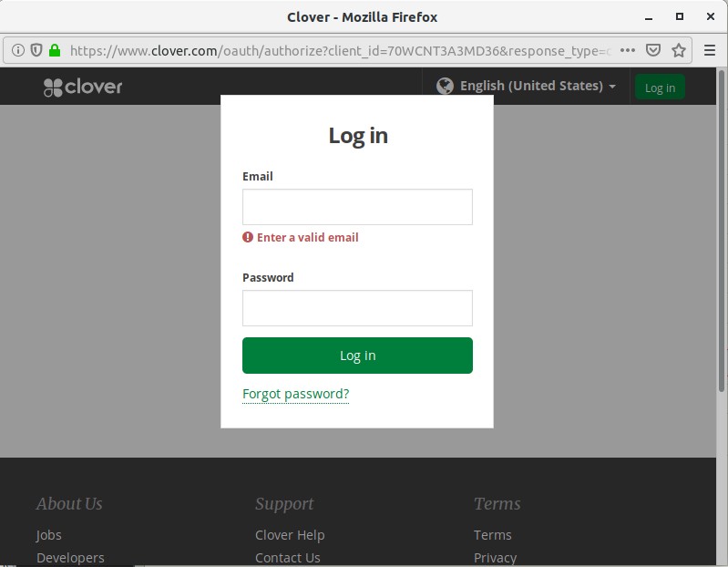
Task: Open page actions three-dot menu
Action: 627,50
